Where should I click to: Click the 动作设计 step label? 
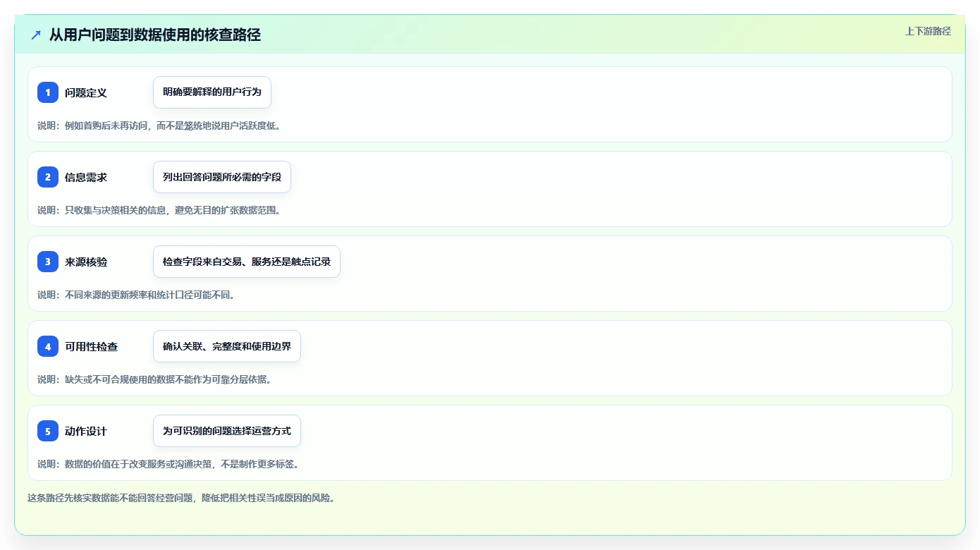86,431
